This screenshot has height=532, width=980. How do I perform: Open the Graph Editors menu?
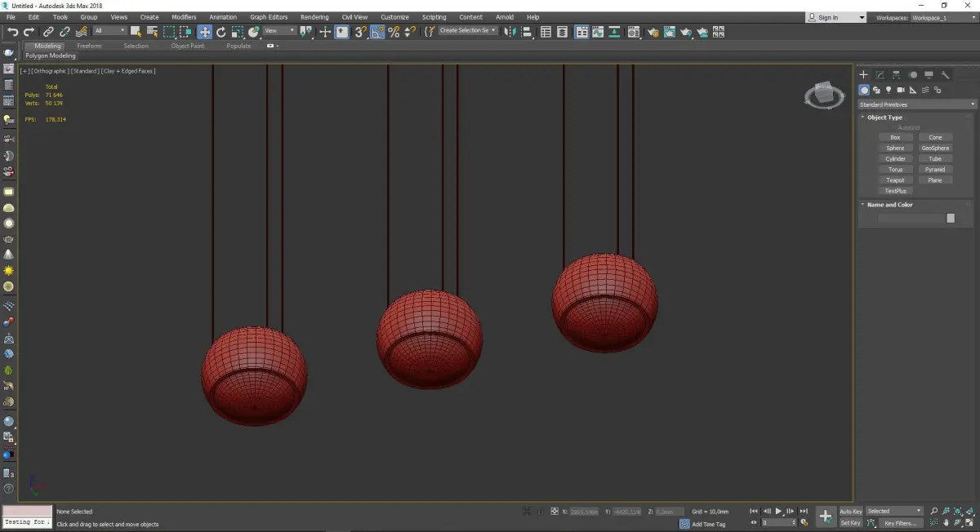click(269, 17)
